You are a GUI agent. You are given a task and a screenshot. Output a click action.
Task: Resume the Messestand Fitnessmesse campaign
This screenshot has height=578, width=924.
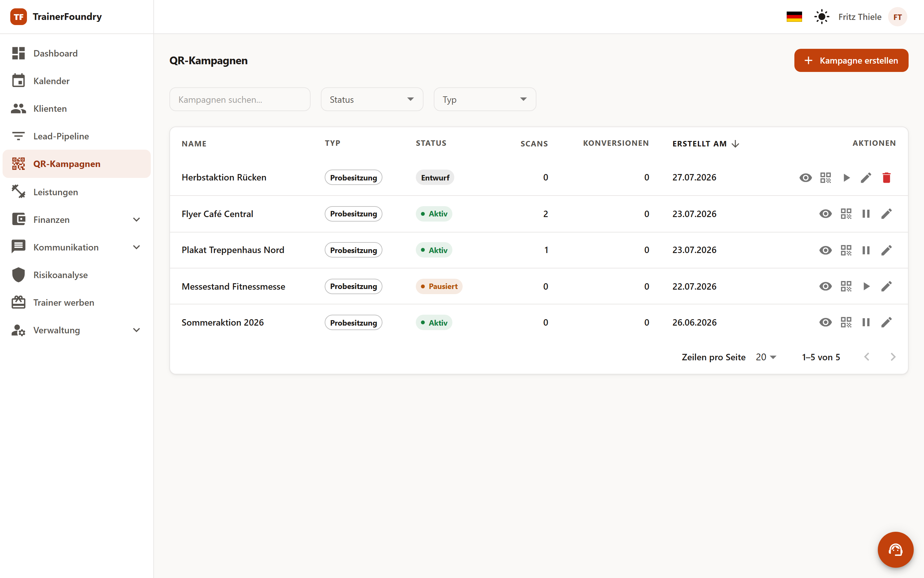click(x=866, y=286)
